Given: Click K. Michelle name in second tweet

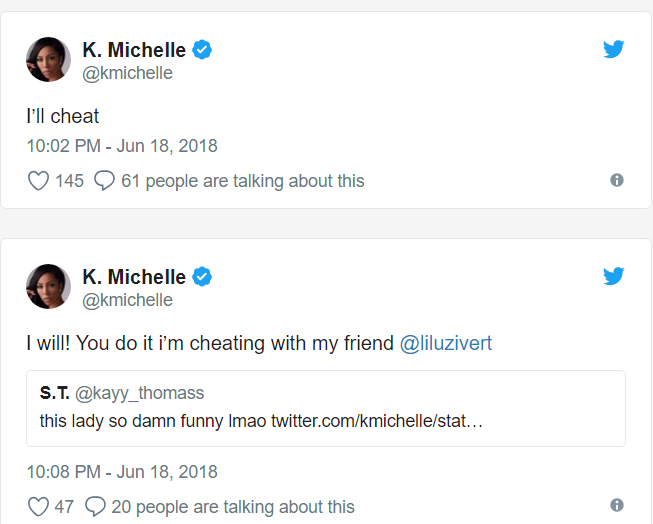Looking at the screenshot, I should click(134, 277).
